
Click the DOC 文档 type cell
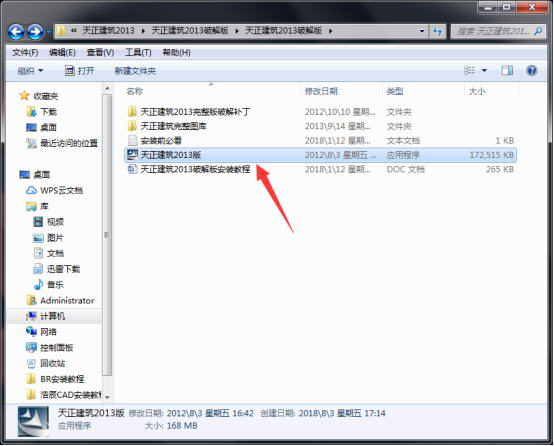(405, 169)
